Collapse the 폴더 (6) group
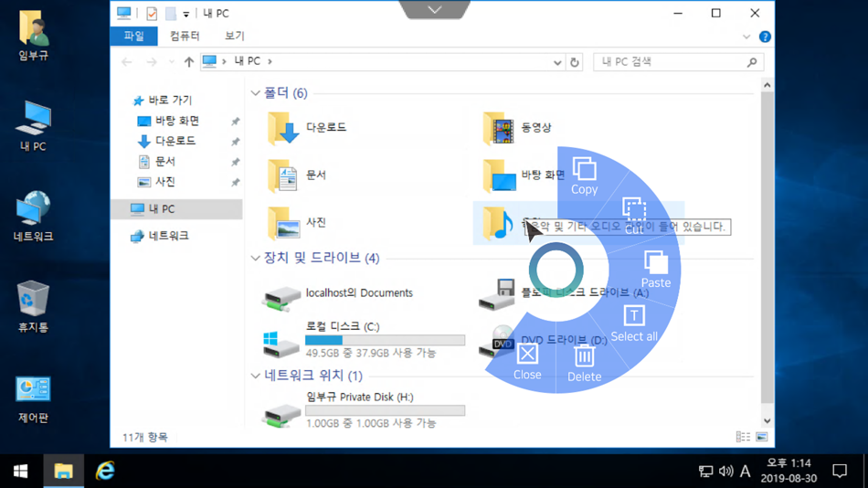The width and height of the screenshot is (868, 488). (x=255, y=93)
